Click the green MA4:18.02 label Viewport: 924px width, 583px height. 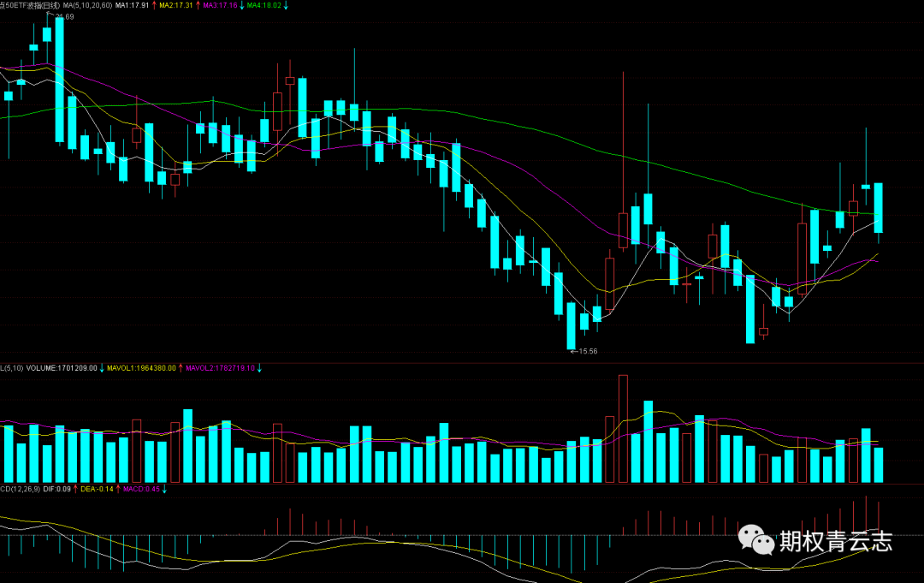[264, 5]
